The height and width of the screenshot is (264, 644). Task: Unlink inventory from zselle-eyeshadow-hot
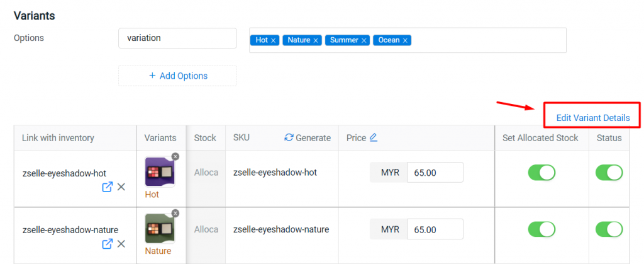point(121,187)
